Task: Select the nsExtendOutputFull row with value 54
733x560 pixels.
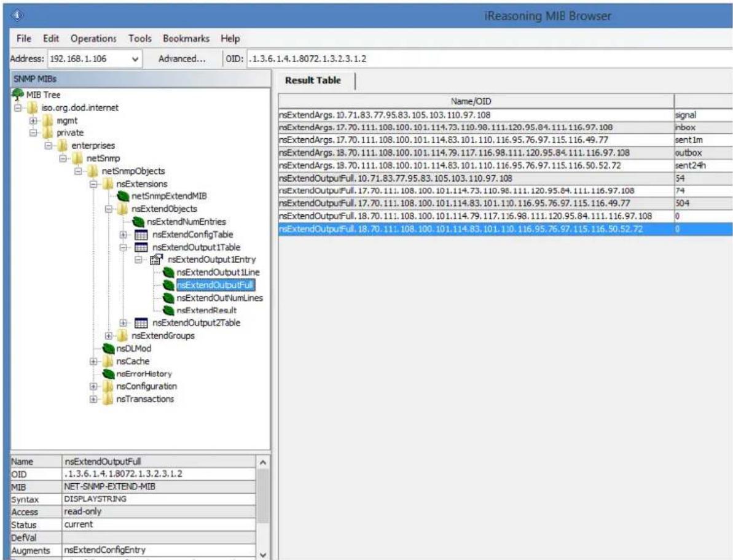Action: (505, 178)
